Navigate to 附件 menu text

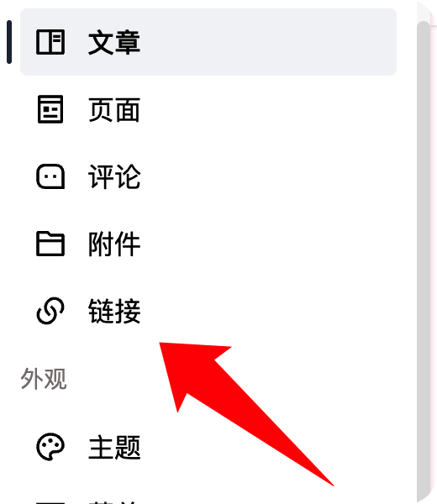114,244
